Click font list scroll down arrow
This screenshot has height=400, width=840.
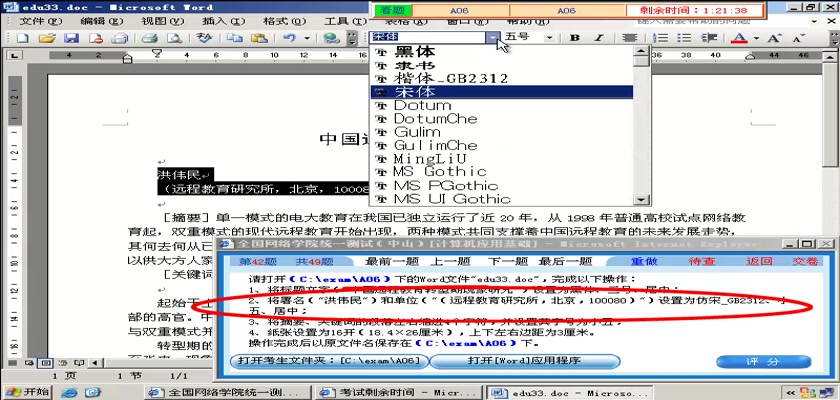[x=641, y=200]
